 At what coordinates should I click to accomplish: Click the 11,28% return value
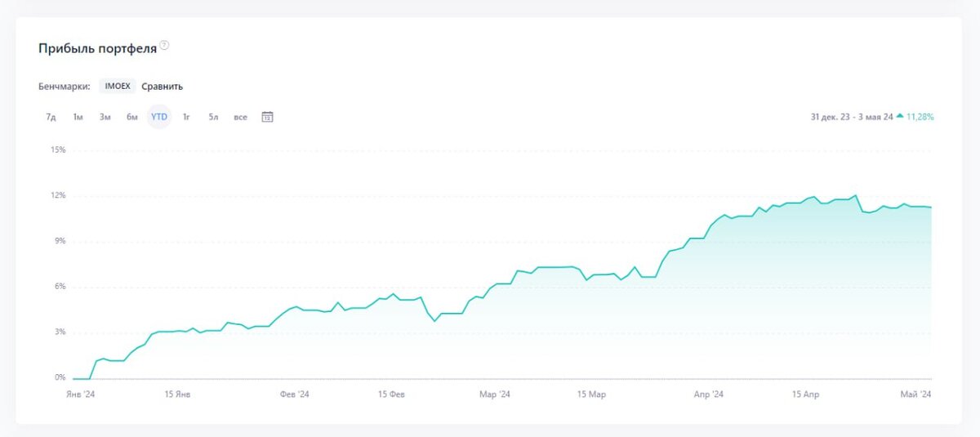coord(920,117)
